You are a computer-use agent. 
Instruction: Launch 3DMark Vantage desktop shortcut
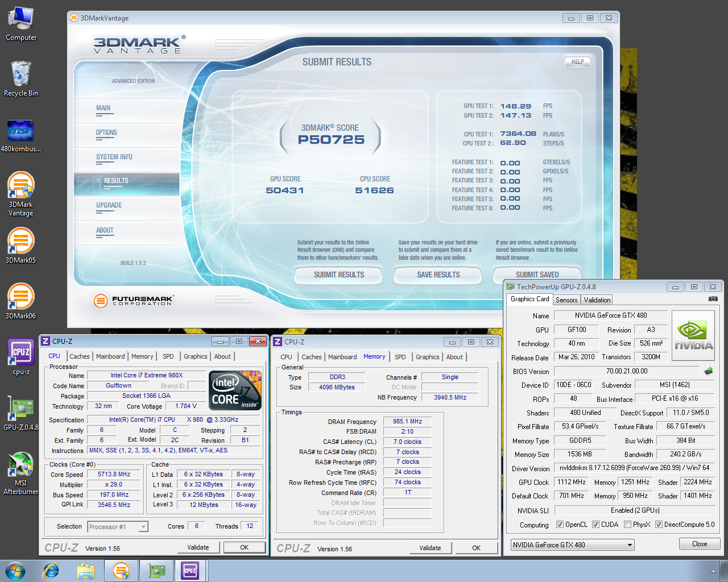[21, 194]
